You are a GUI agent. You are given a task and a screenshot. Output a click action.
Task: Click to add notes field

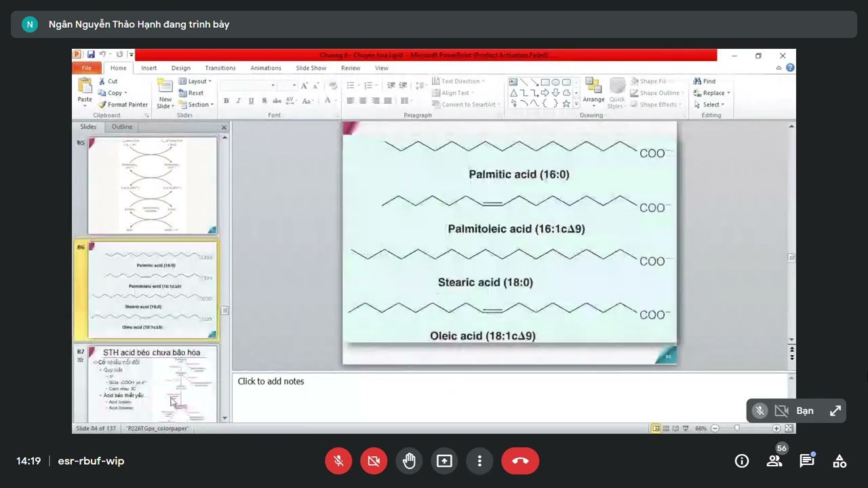coord(511,396)
